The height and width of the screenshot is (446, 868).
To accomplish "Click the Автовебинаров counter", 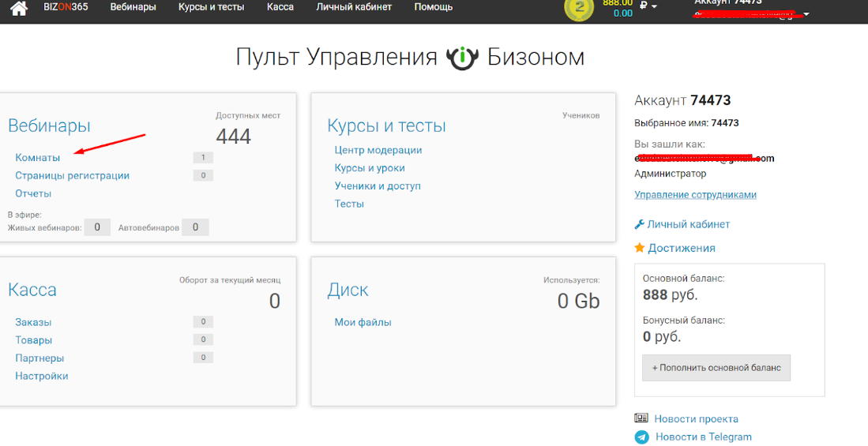I will [x=195, y=227].
